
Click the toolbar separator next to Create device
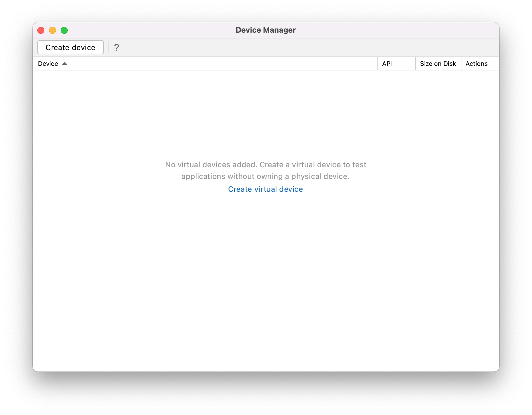[x=109, y=47]
